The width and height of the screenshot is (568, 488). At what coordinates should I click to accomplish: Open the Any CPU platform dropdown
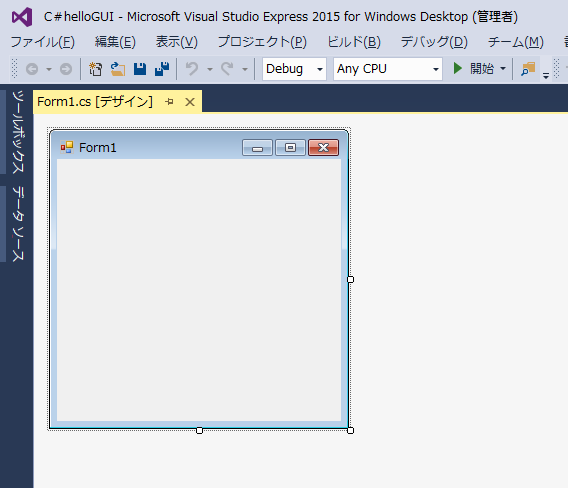click(x=388, y=69)
